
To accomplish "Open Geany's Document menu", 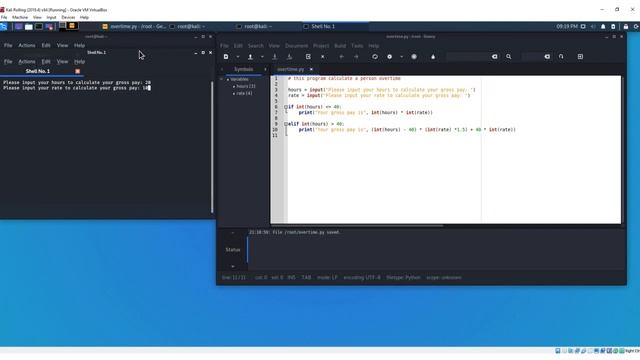I will point(296,46).
